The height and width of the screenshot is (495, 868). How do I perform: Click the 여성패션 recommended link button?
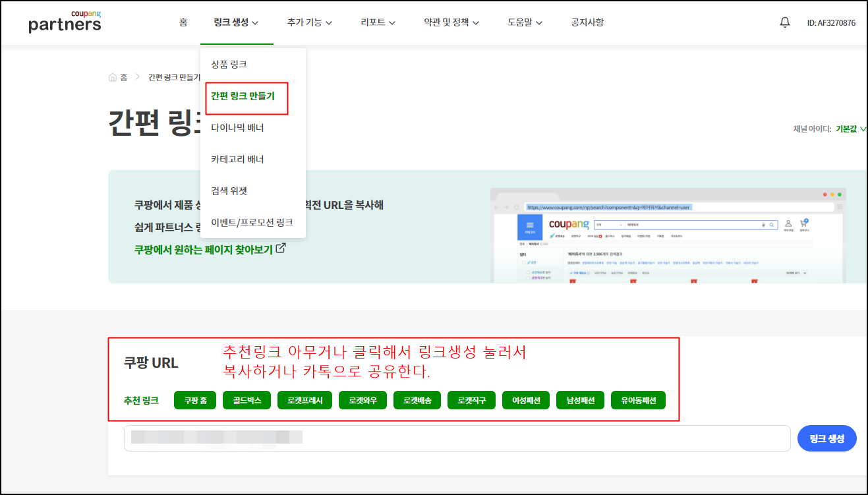click(x=526, y=400)
